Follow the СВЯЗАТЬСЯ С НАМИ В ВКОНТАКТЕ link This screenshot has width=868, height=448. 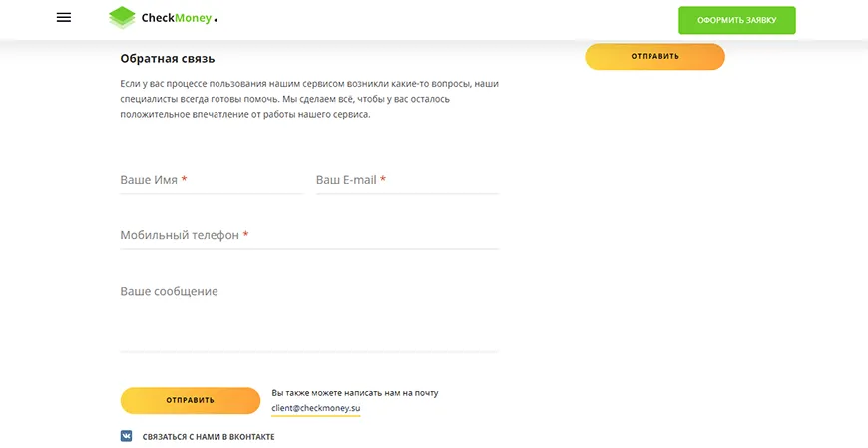pos(208,437)
